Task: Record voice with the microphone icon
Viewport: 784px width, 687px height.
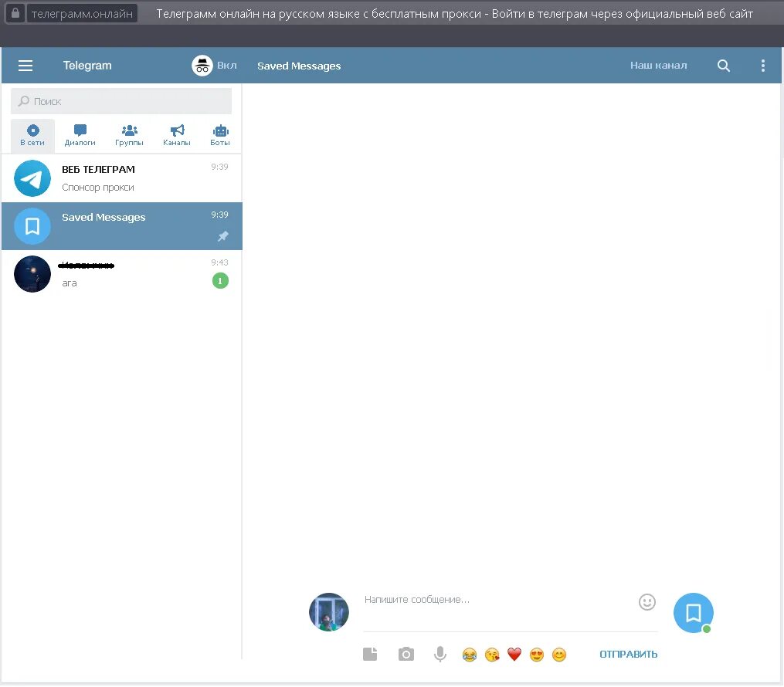Action: tap(440, 654)
